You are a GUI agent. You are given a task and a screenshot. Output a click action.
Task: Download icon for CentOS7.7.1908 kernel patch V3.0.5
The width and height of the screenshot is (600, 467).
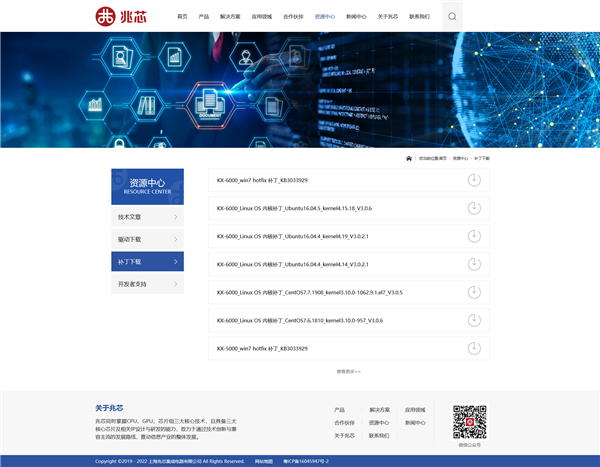[x=474, y=292]
